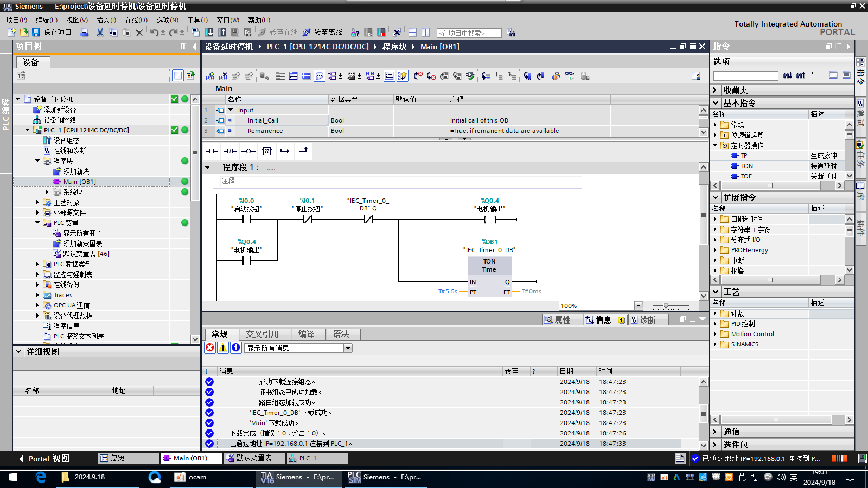
Task: Toggle monitoring glasses icon in editor toolbar
Action: point(569,76)
